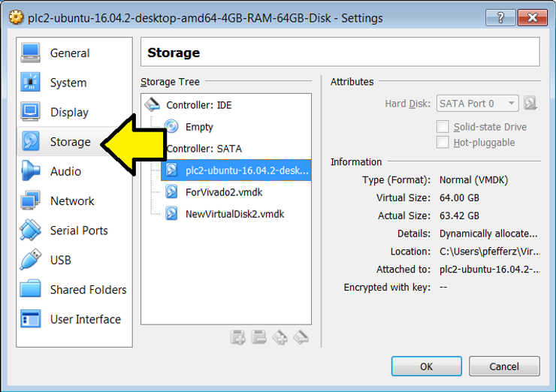Click the 64.00 GB virtual size value
The height and width of the screenshot is (392, 556).
coord(459,198)
